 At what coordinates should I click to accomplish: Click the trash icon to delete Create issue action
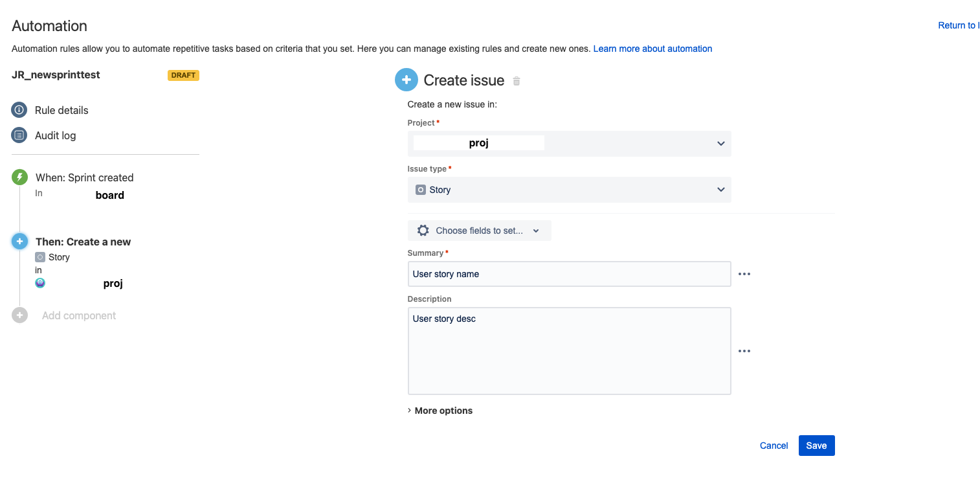516,80
